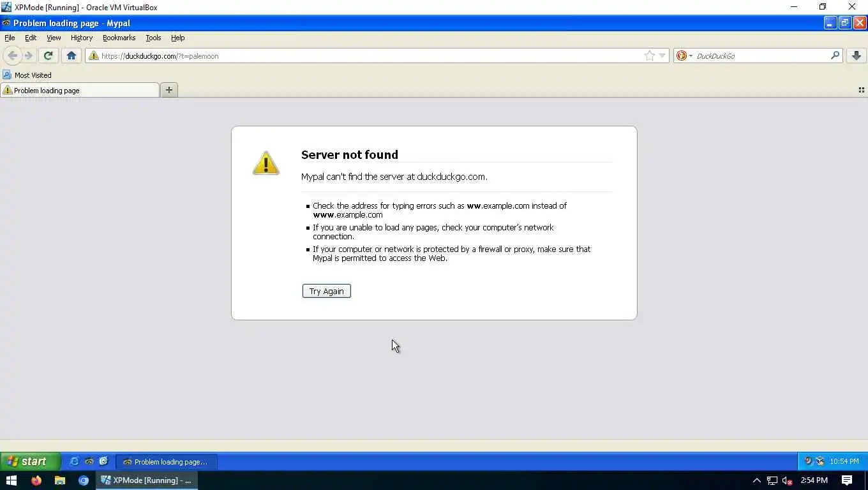This screenshot has width=868, height=490.
Task: Click the VirtualBox title bar icon
Action: click(6, 7)
